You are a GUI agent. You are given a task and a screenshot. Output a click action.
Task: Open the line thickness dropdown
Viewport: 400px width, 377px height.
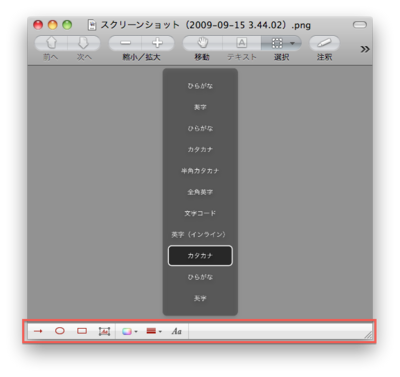(154, 331)
